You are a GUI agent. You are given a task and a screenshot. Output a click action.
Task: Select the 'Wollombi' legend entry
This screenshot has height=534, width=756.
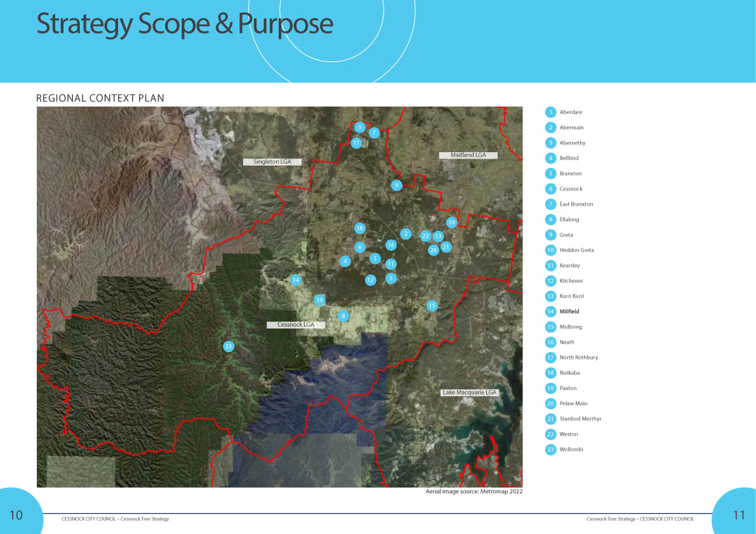click(571, 449)
